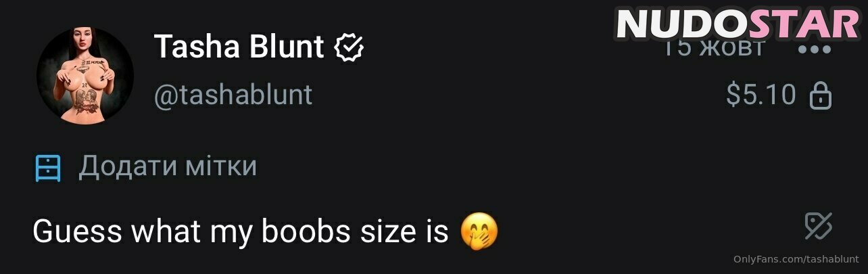This screenshot has height=274, width=868.
Task: Click the lock icon next to $5.10
Action: coord(820,95)
